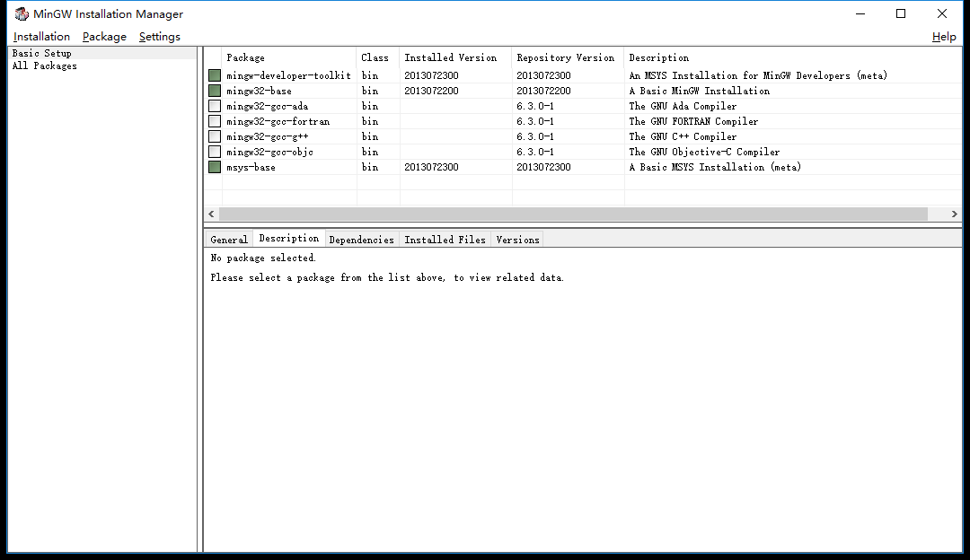Click the right arrow of the horizontal scrollbar
This screenshot has height=560, width=970.
coord(955,214)
